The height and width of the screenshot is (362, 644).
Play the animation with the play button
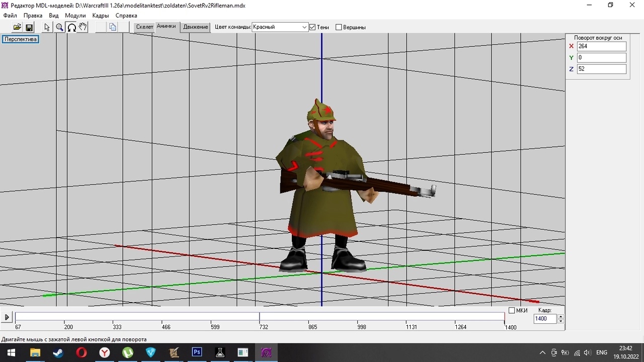click(7, 317)
